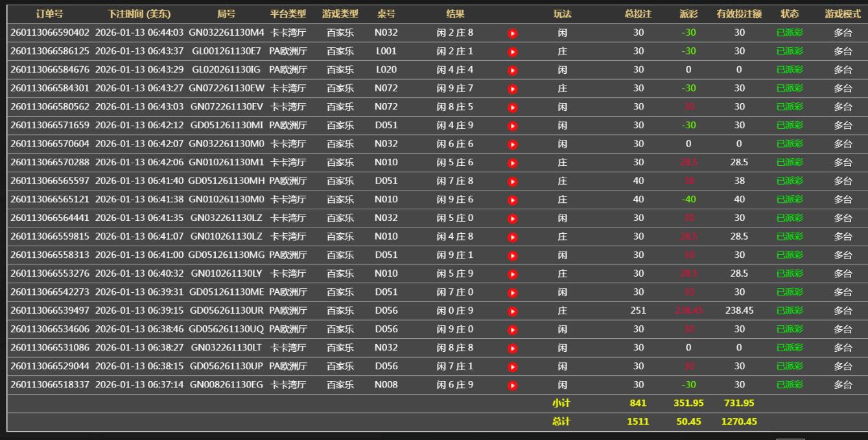The width and height of the screenshot is (868, 440).
Task: Open replay icon for order 260113066586125
Action: click(513, 51)
